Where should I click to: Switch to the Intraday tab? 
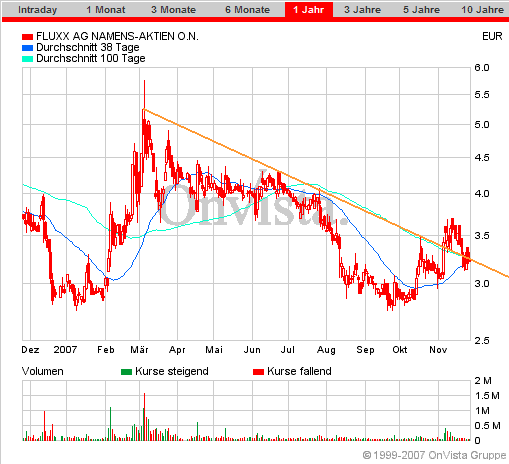pos(37,10)
